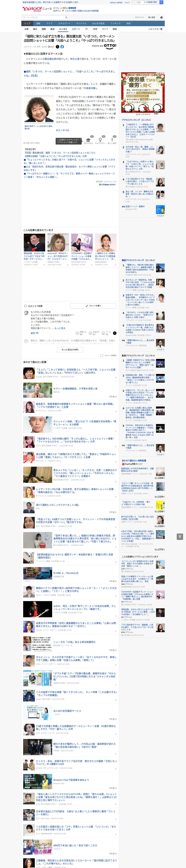Open the トピックス一覧 link
The height and width of the screenshot is (868, 186).
coord(155,29)
